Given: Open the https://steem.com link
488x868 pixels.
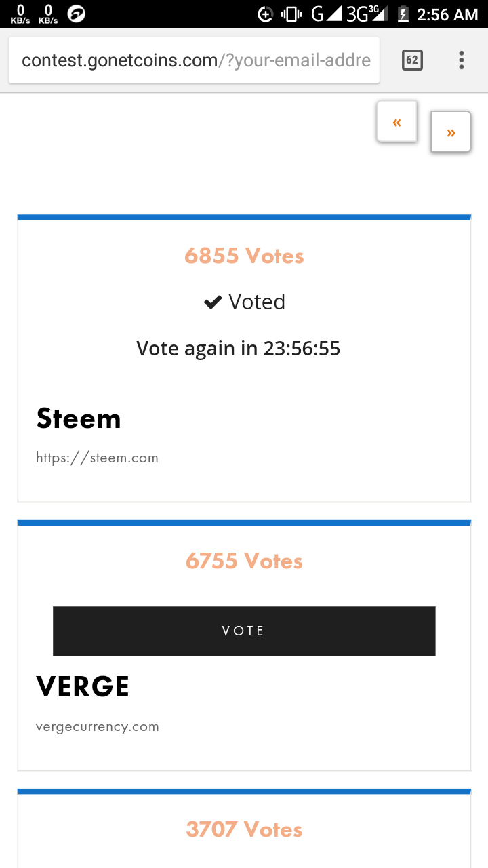Looking at the screenshot, I should (x=97, y=458).
